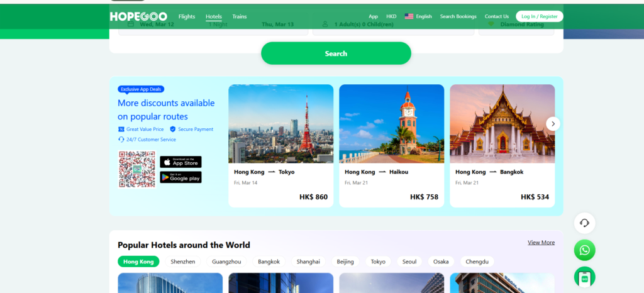The width and height of the screenshot is (644, 293).
Task: Click the green mobile app icon
Action: (x=584, y=277)
